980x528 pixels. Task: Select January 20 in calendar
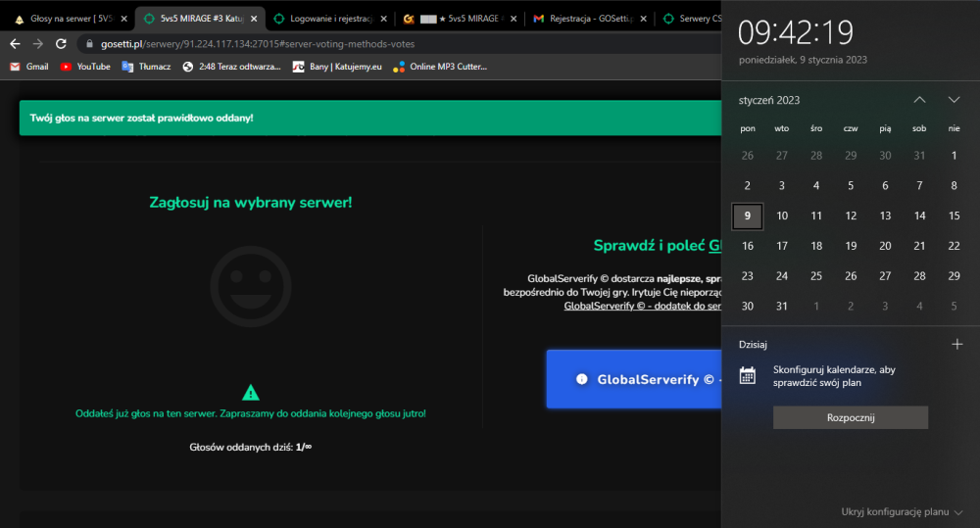pos(885,246)
